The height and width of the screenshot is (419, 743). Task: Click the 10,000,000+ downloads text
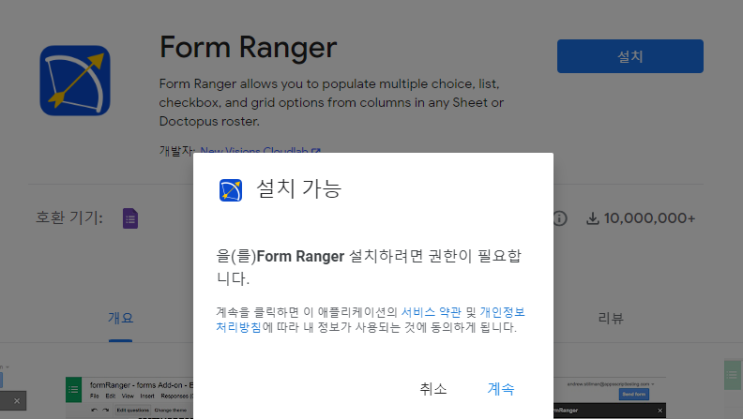click(x=650, y=218)
